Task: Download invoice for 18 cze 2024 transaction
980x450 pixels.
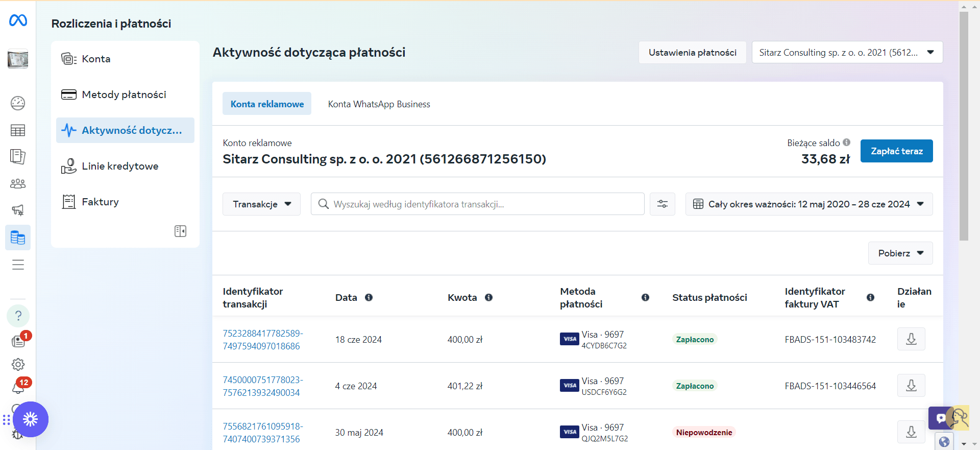Action: click(x=911, y=339)
